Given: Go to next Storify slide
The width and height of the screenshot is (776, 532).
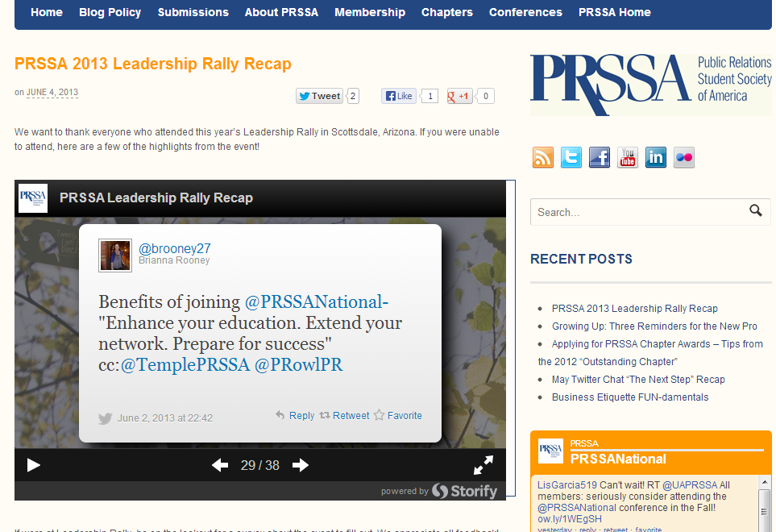Looking at the screenshot, I should [x=301, y=465].
